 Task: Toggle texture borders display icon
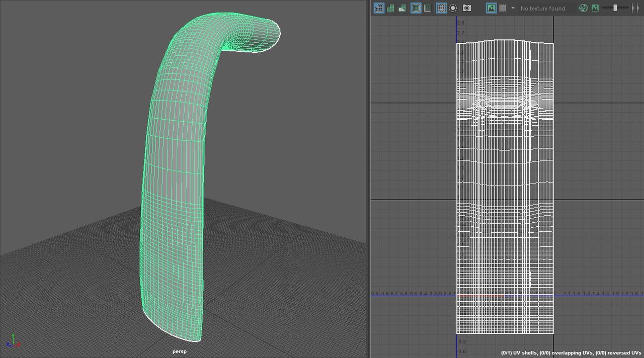[x=416, y=8]
